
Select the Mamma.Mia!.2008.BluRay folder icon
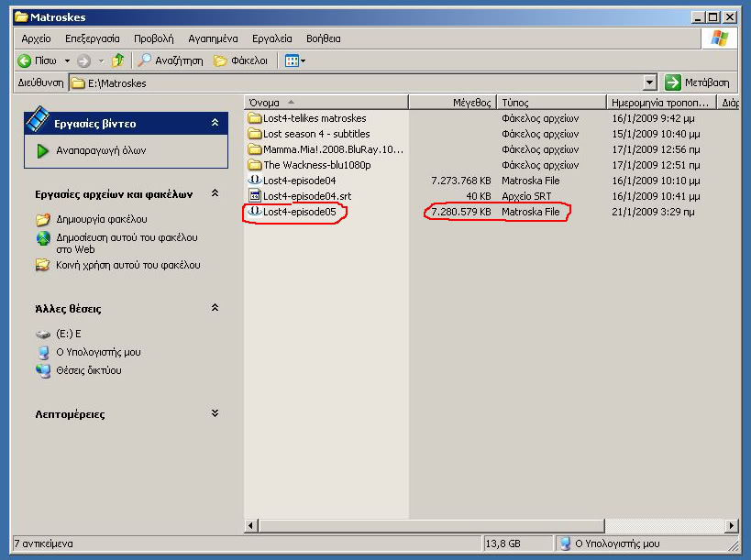click(x=255, y=149)
